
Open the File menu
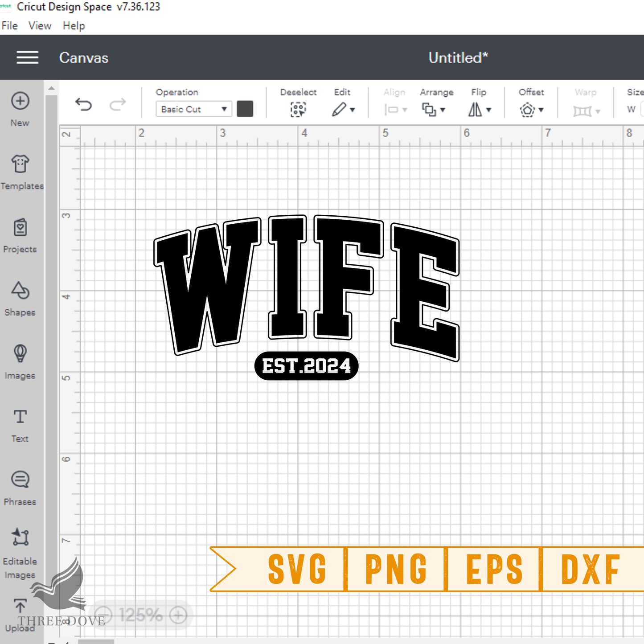(x=9, y=25)
